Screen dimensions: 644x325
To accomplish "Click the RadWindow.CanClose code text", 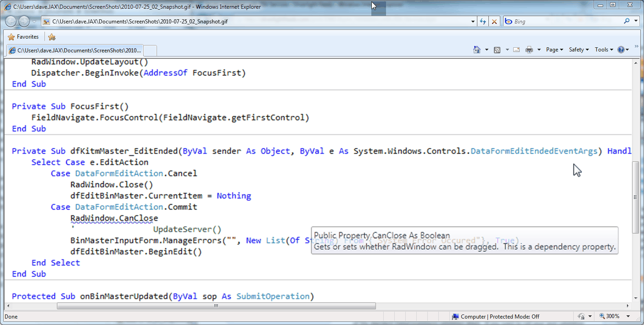I will [114, 218].
